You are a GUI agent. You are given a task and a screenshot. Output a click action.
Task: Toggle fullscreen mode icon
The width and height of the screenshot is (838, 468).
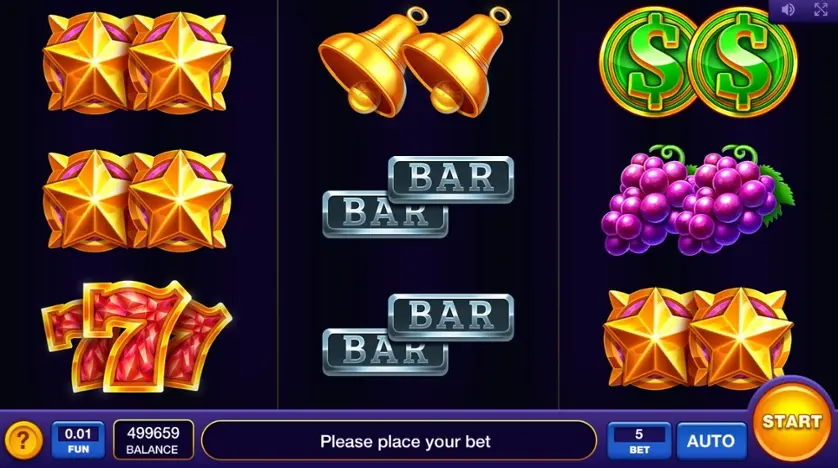[x=820, y=9]
